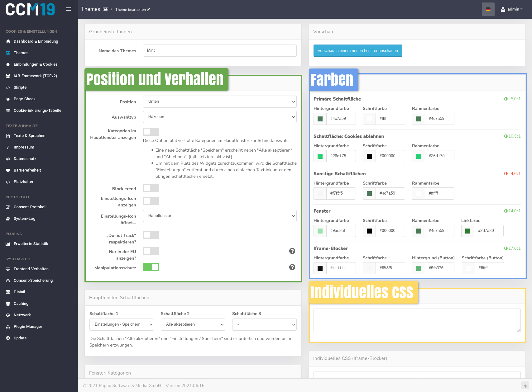Click the house icon for Dashboard
532x392 pixels.
8,41
